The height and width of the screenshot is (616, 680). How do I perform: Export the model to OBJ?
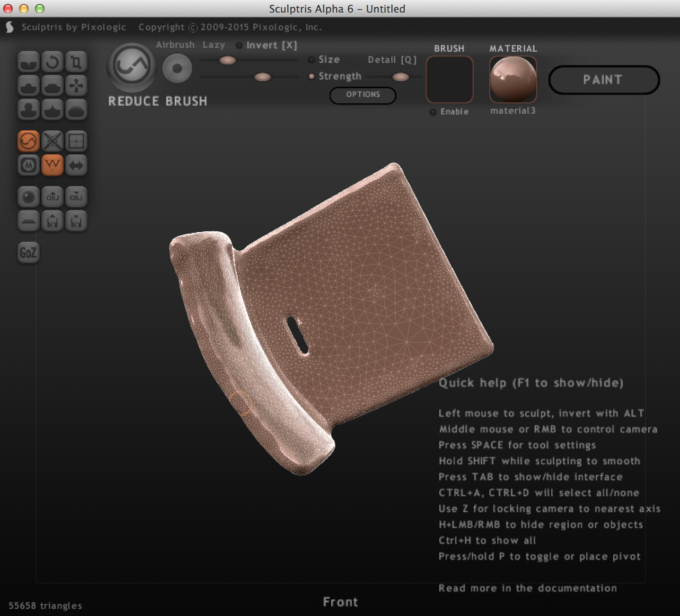(x=76, y=197)
